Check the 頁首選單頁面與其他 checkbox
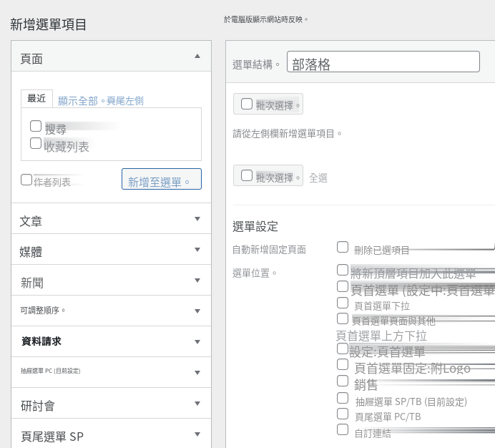Image resolution: width=495 pixels, height=448 pixels. pos(343,318)
